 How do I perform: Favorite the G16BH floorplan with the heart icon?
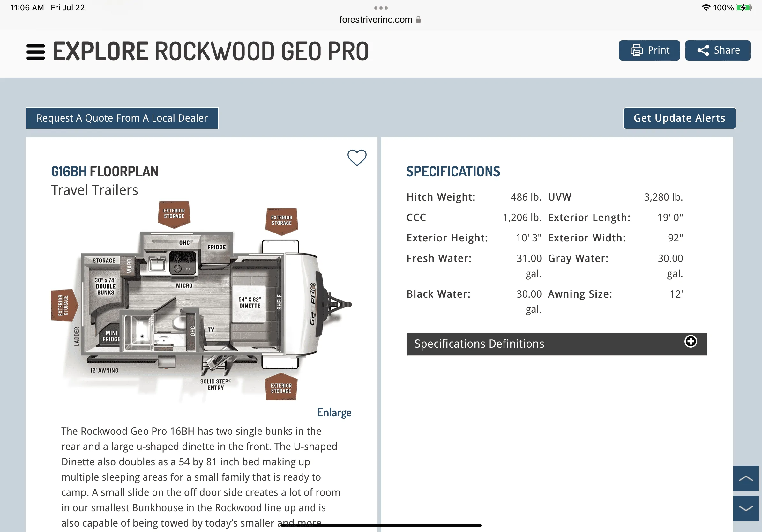pos(357,157)
